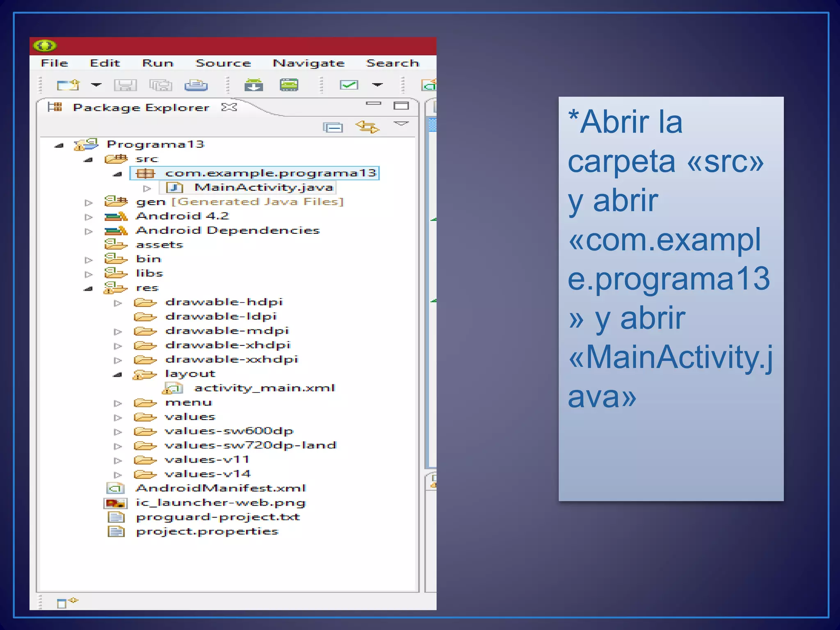Select values-sw720dp-land folder
This screenshot has height=630, width=840.
pyautogui.click(x=251, y=445)
